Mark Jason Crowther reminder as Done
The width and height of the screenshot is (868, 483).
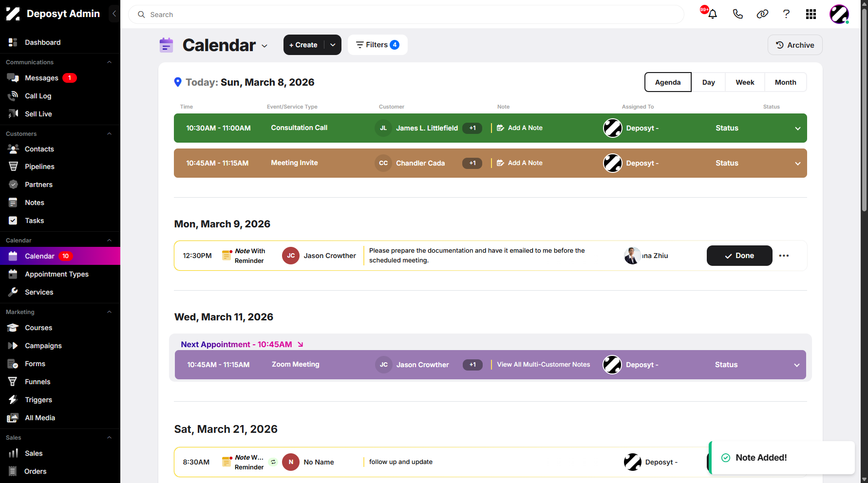(739, 256)
